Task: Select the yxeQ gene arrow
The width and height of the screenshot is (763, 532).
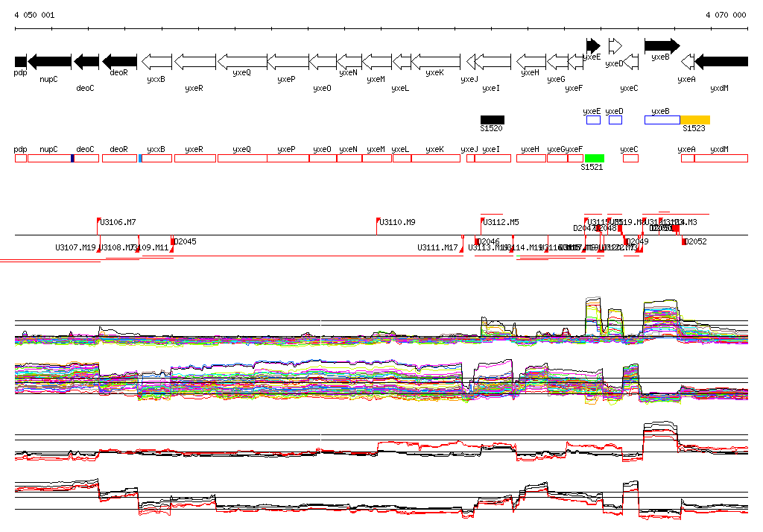Action: 242,62
